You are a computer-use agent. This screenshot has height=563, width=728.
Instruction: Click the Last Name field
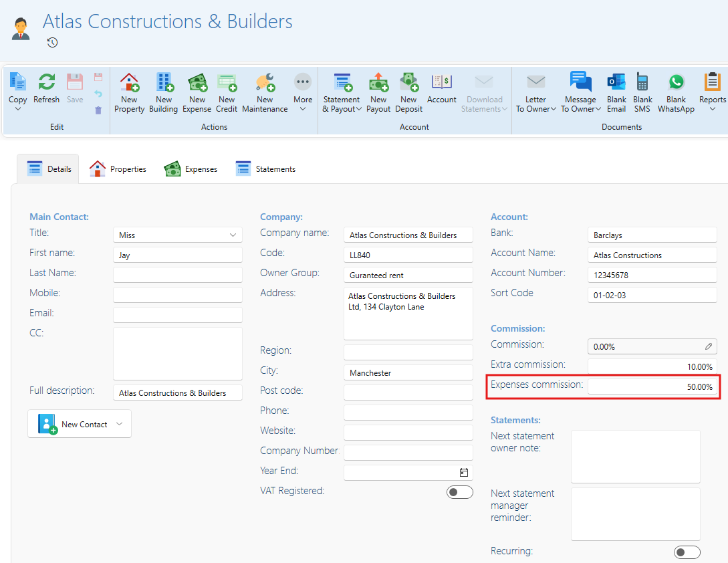point(178,275)
